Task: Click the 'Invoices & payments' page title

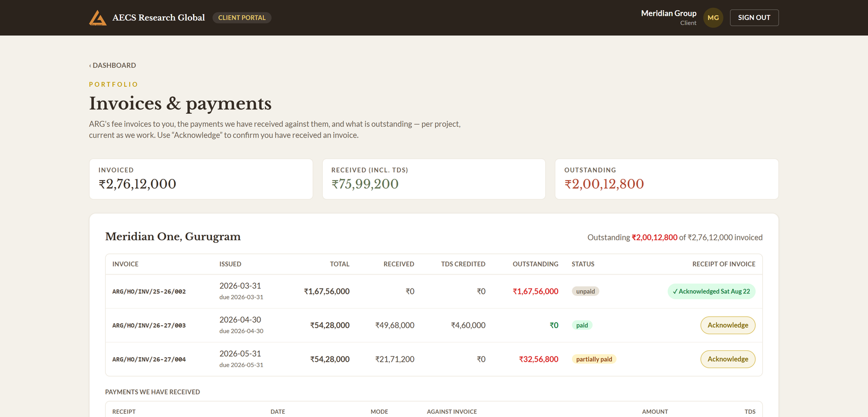Action: 180,104
